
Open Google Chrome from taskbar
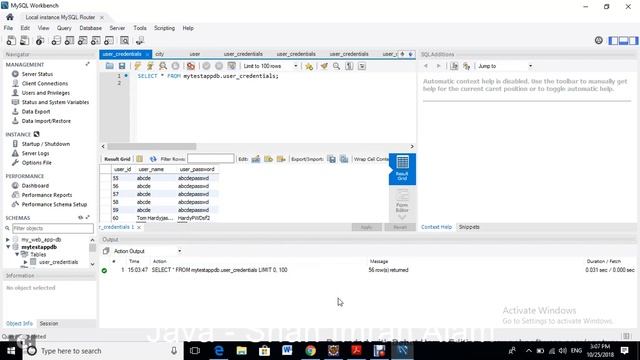(x=310, y=351)
